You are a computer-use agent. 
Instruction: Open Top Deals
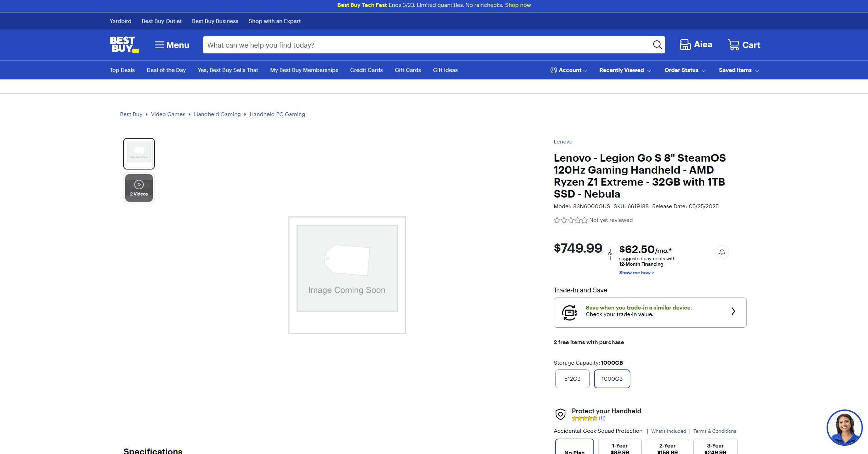click(122, 70)
